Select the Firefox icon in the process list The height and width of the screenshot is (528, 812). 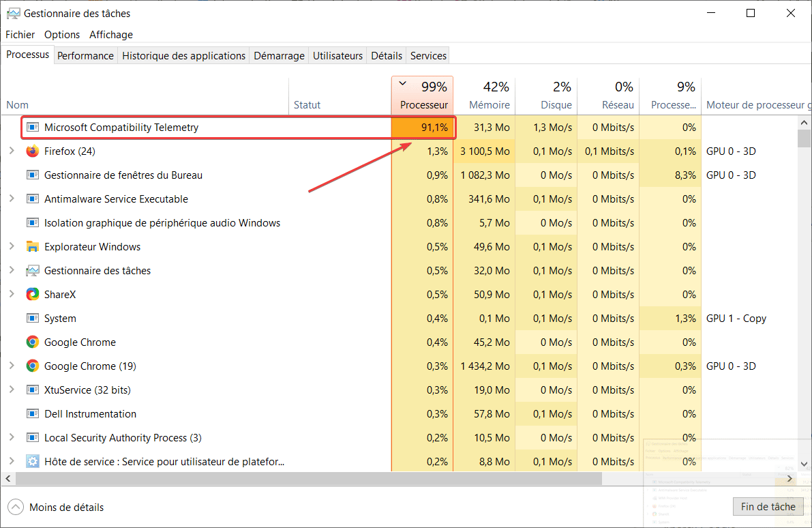[33, 151]
